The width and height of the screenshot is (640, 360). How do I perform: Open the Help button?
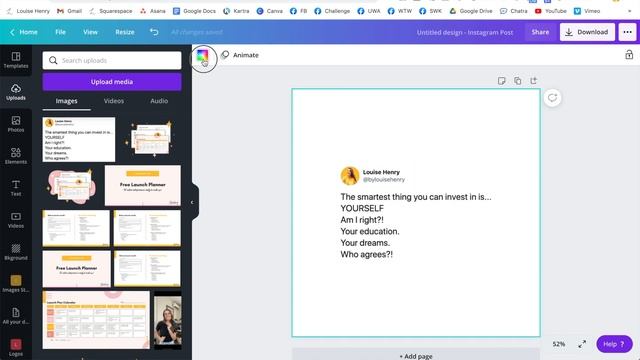point(614,344)
